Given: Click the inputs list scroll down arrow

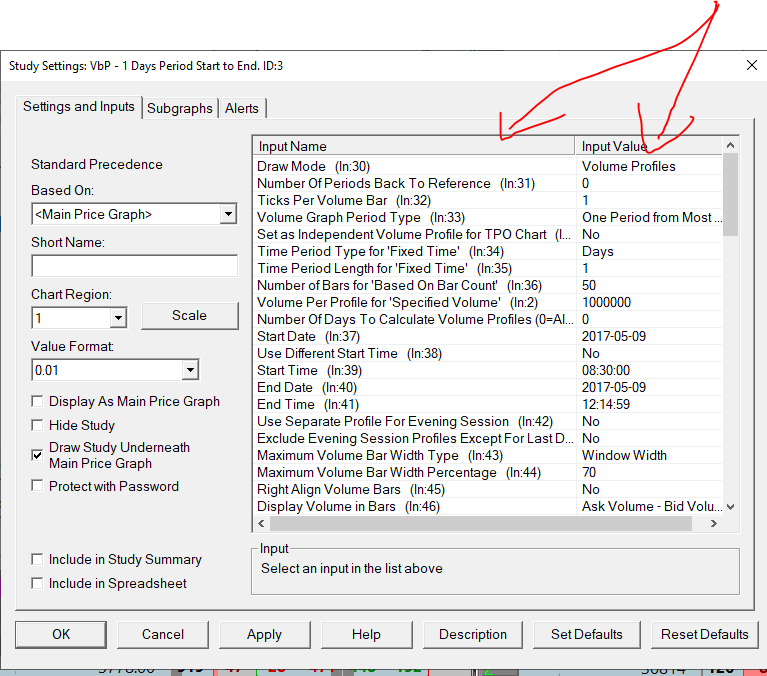Looking at the screenshot, I should pyautogui.click(x=730, y=507).
